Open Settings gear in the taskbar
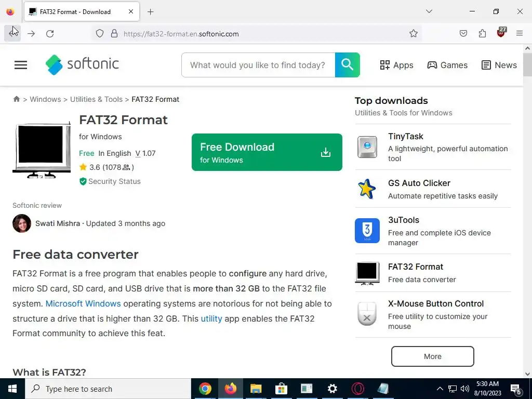This screenshot has height=399, width=532. [332, 389]
